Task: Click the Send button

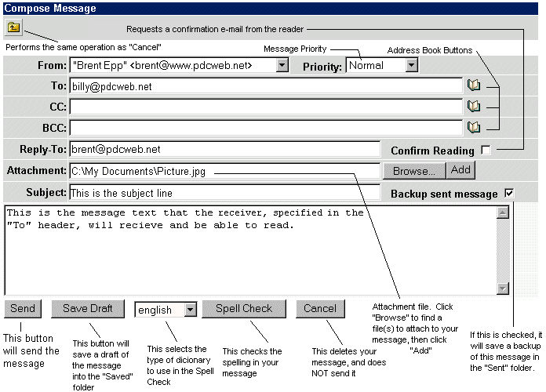Action: (23, 308)
